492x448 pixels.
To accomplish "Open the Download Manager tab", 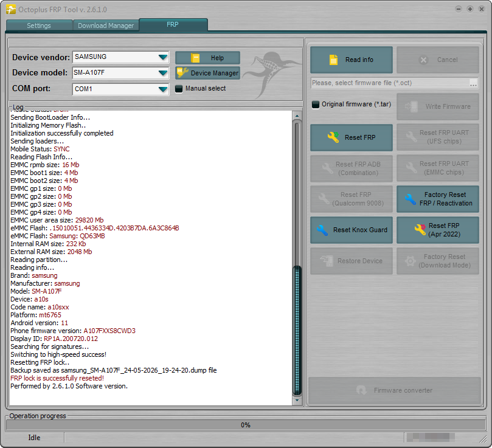I will pos(106,26).
